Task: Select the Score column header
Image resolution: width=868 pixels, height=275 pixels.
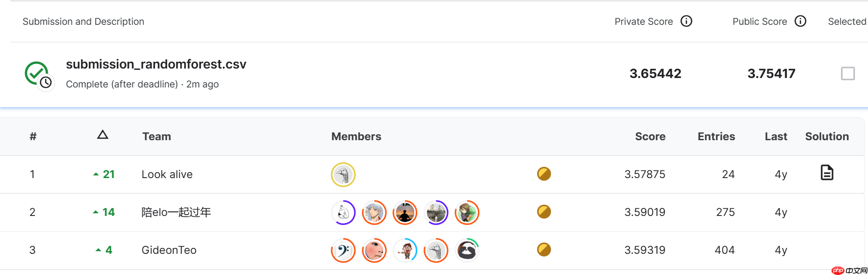Action: pyautogui.click(x=650, y=136)
